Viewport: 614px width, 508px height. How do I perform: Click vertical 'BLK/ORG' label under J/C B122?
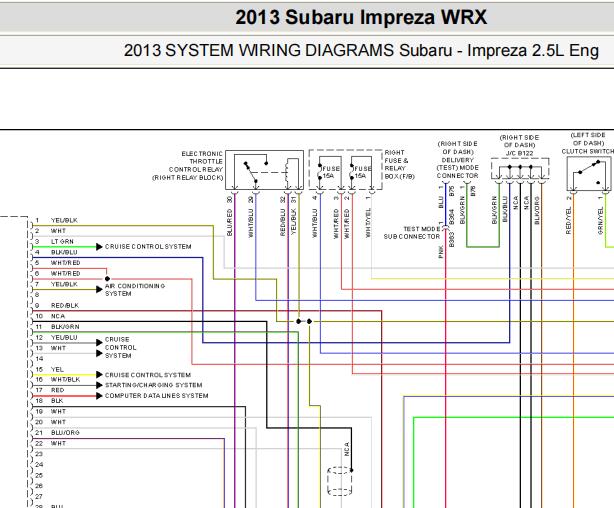click(537, 211)
